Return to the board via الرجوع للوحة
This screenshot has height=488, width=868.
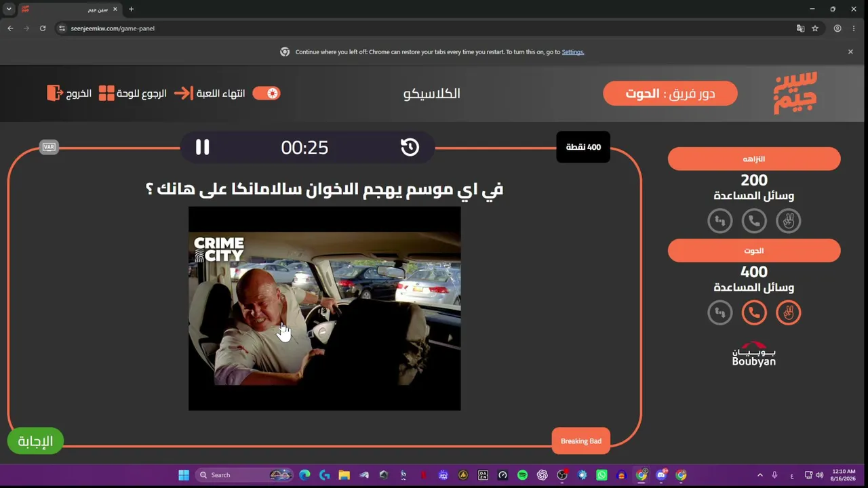click(x=133, y=94)
